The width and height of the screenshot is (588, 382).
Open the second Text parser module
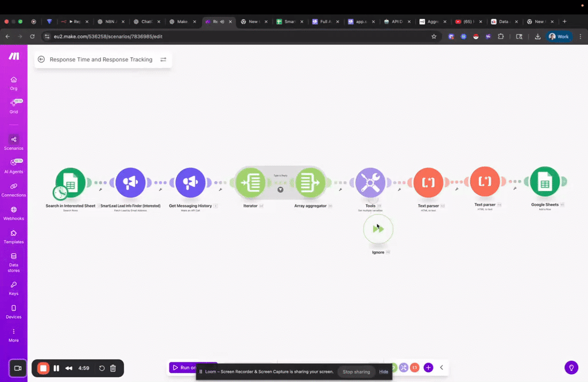click(485, 181)
